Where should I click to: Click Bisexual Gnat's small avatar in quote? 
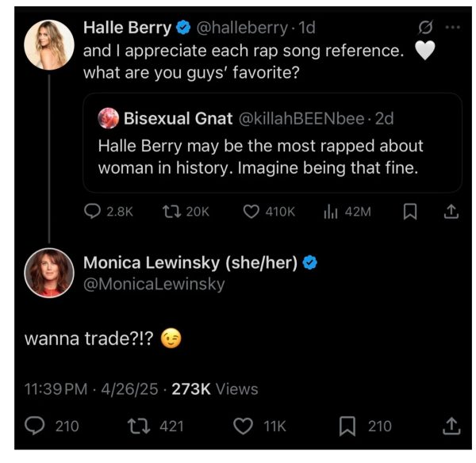tap(108, 119)
